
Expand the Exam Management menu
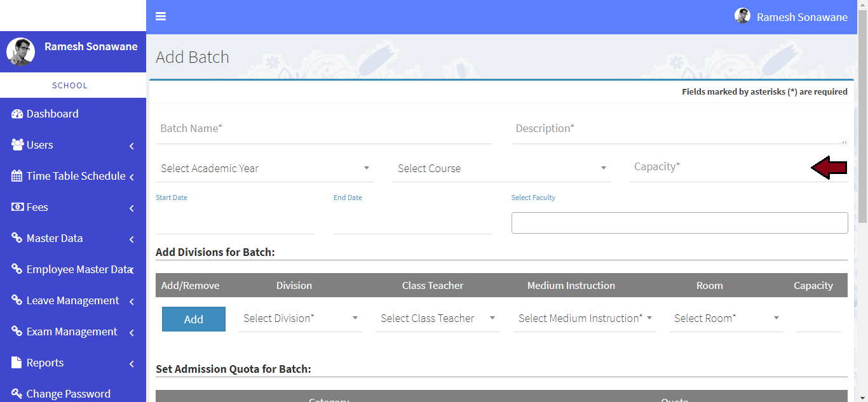tap(73, 332)
